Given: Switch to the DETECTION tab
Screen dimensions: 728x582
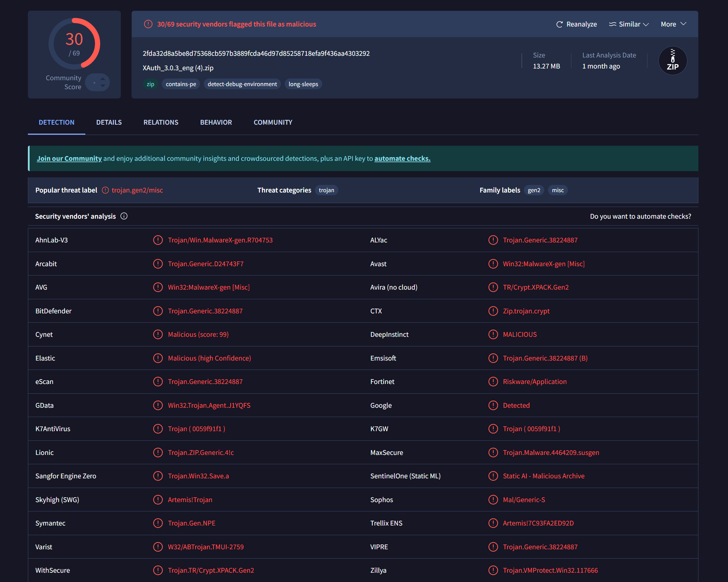Looking at the screenshot, I should click(x=56, y=122).
